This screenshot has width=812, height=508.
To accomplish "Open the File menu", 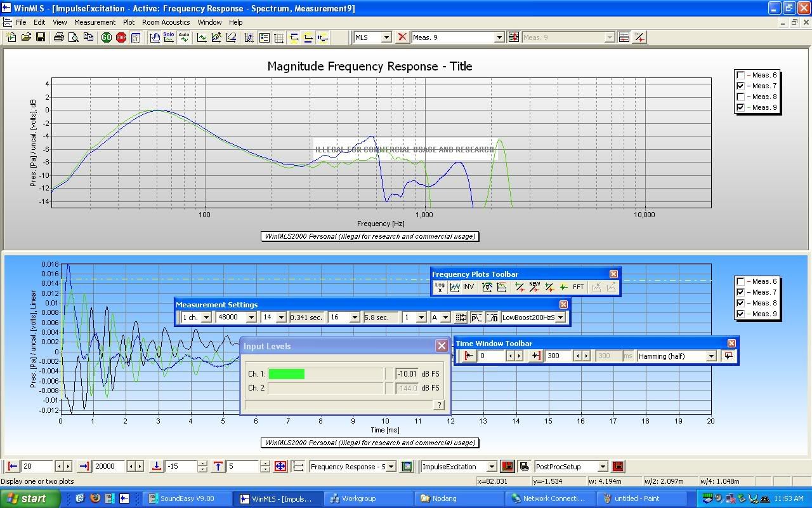I will (x=21, y=22).
